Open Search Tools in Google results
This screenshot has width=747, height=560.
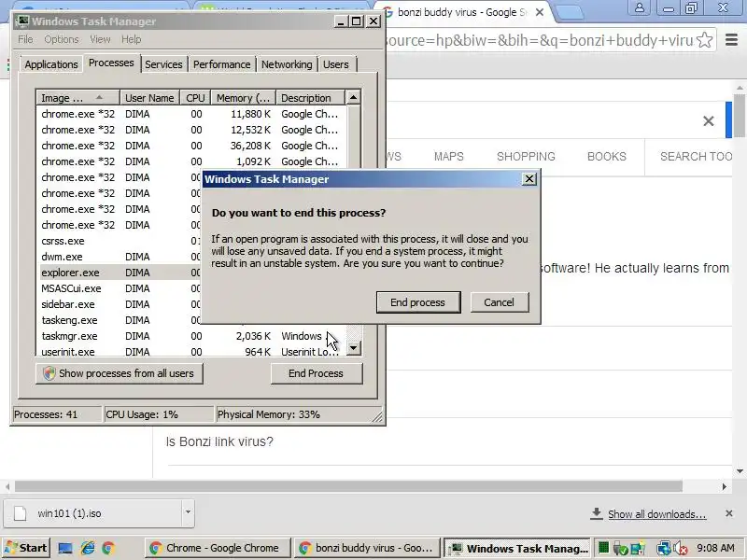tap(696, 157)
